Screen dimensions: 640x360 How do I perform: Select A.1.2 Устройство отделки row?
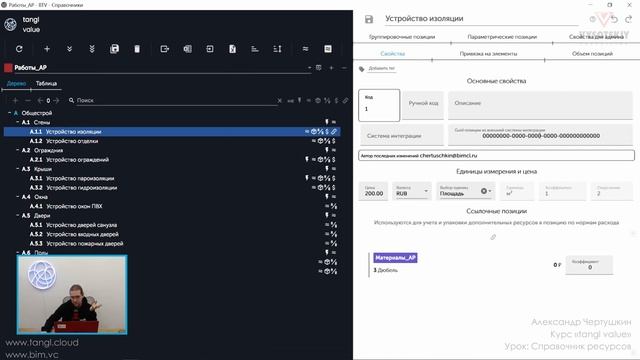[172, 141]
